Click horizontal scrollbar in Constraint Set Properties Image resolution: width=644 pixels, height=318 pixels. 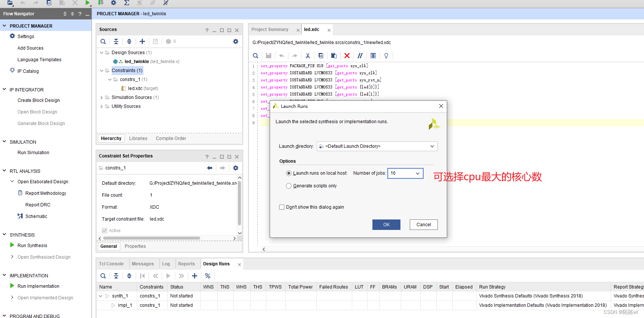click(151, 238)
